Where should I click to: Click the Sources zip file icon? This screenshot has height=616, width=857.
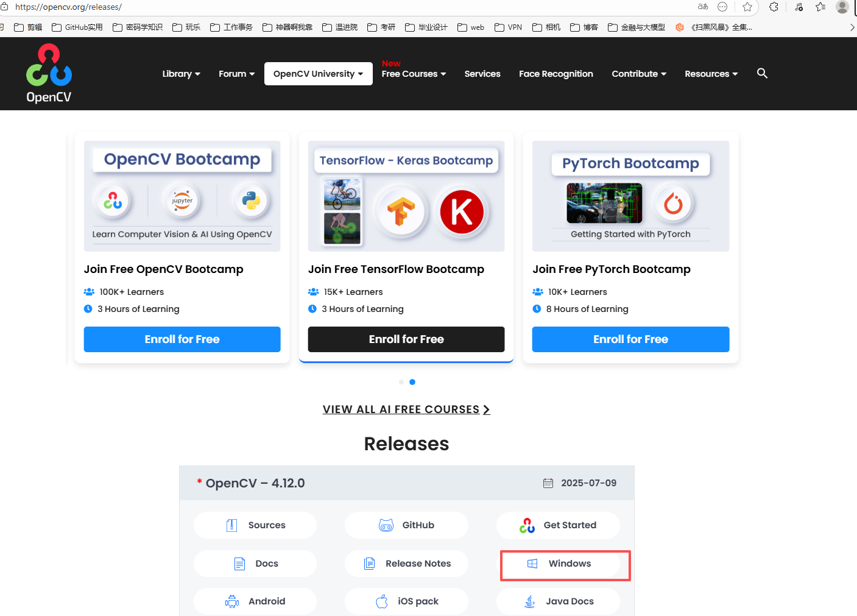tap(231, 525)
